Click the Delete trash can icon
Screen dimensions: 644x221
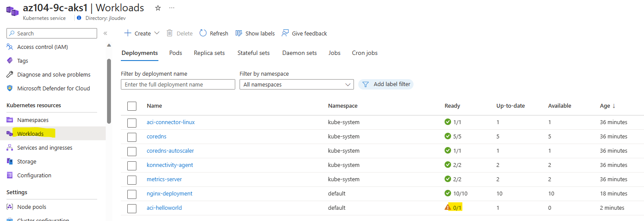[170, 33]
